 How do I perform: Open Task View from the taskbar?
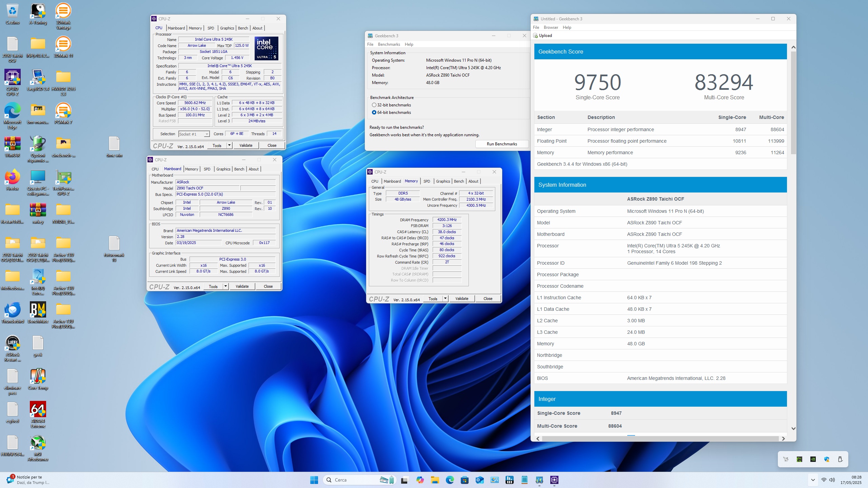pyautogui.click(x=404, y=480)
